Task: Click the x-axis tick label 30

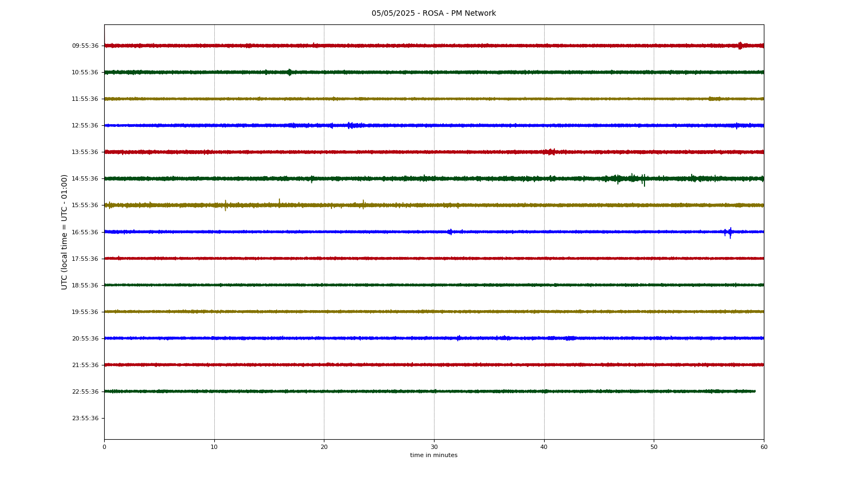Action: (x=434, y=447)
